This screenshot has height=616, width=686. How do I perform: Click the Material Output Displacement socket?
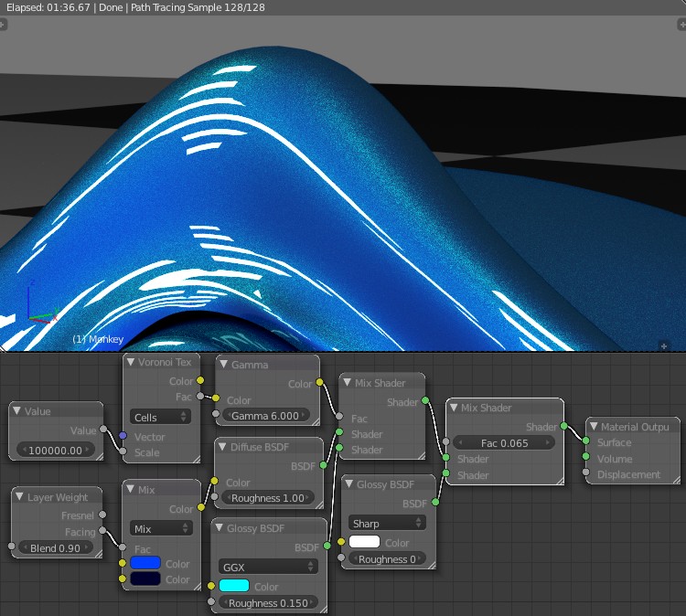585,473
